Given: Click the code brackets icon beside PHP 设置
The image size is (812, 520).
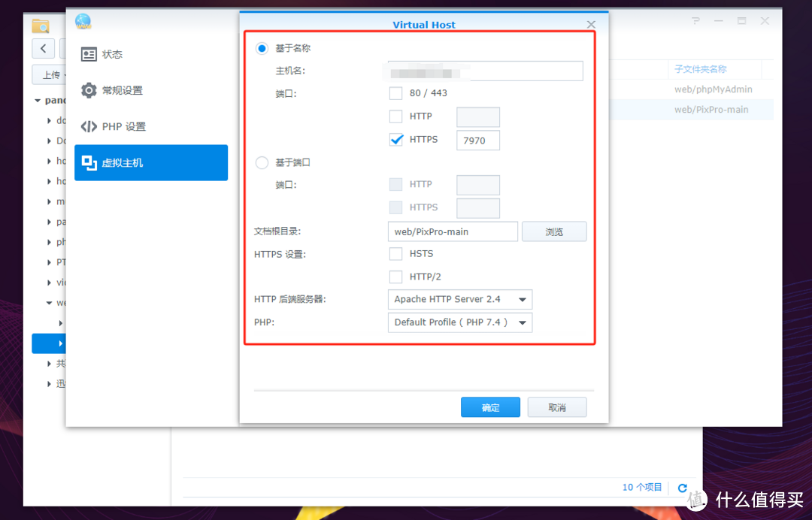Looking at the screenshot, I should point(89,127).
